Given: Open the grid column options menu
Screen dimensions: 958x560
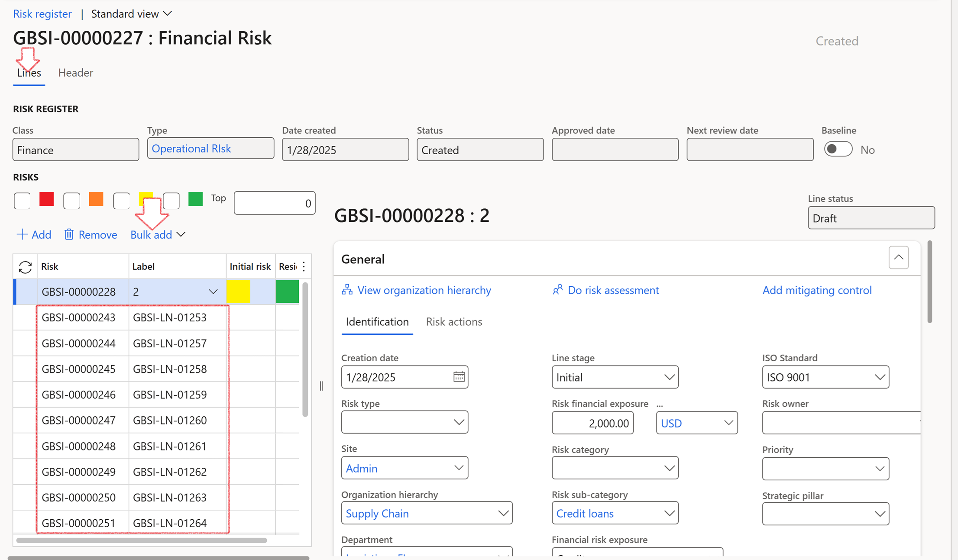Looking at the screenshot, I should click(x=304, y=267).
